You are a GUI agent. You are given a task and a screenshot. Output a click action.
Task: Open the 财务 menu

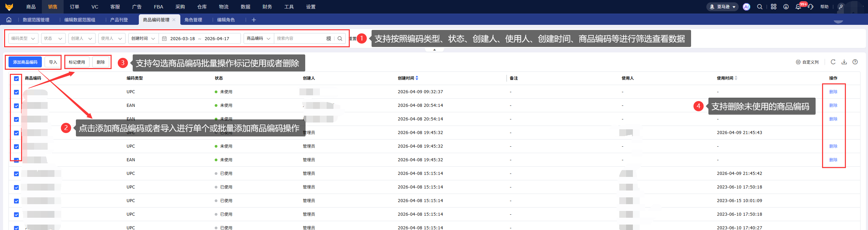267,7
